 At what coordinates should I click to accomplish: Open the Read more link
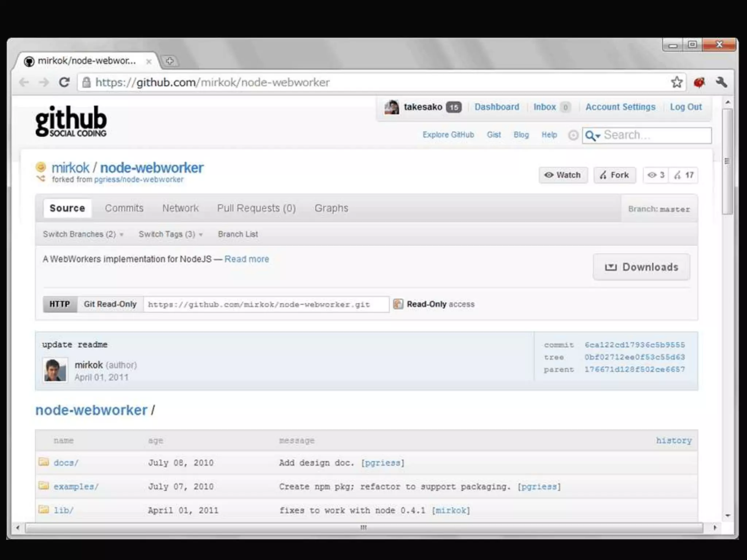(247, 259)
